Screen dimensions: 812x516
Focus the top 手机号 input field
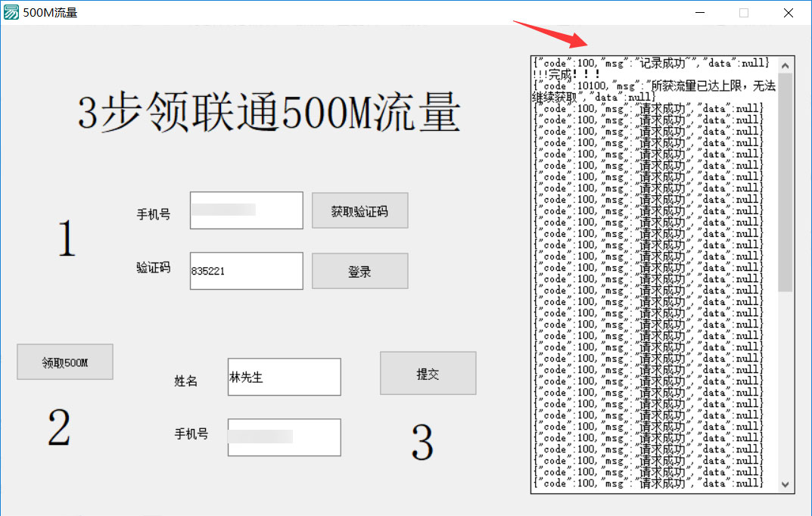(x=247, y=210)
